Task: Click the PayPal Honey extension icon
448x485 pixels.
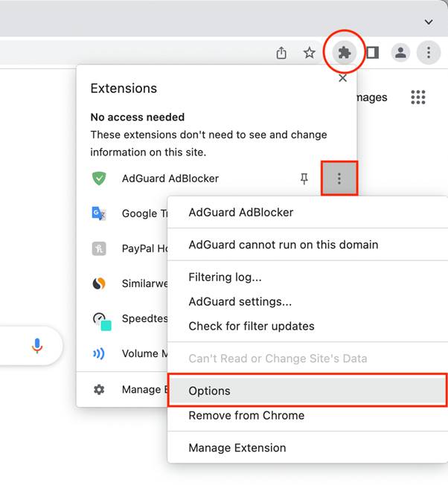Action: (99, 248)
